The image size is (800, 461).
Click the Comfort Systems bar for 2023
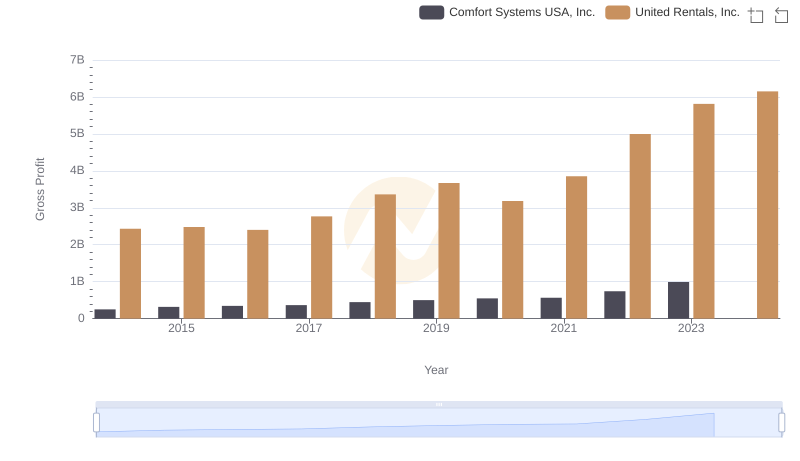pyautogui.click(x=678, y=300)
